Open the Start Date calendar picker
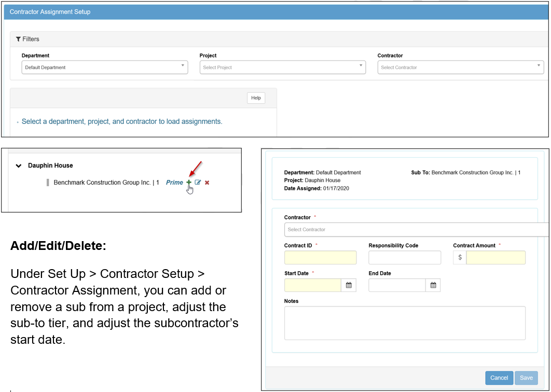Screen dimensions: 551x392 [x=349, y=285]
